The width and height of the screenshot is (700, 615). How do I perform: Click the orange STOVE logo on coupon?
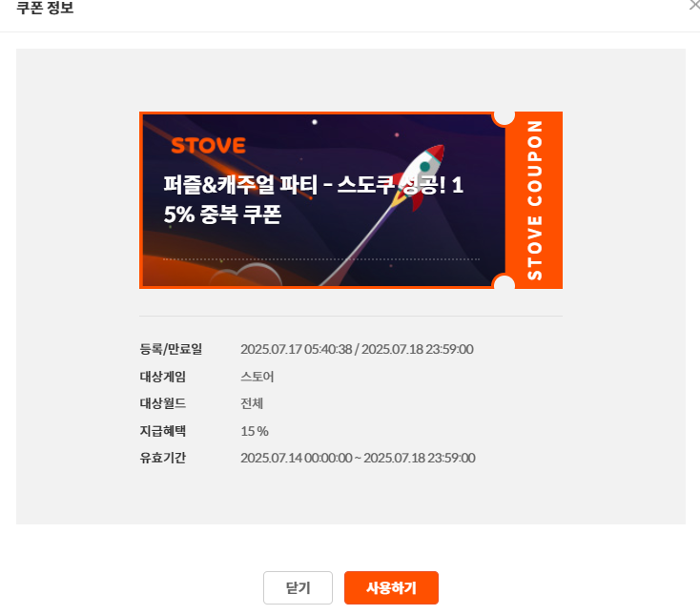point(208,146)
